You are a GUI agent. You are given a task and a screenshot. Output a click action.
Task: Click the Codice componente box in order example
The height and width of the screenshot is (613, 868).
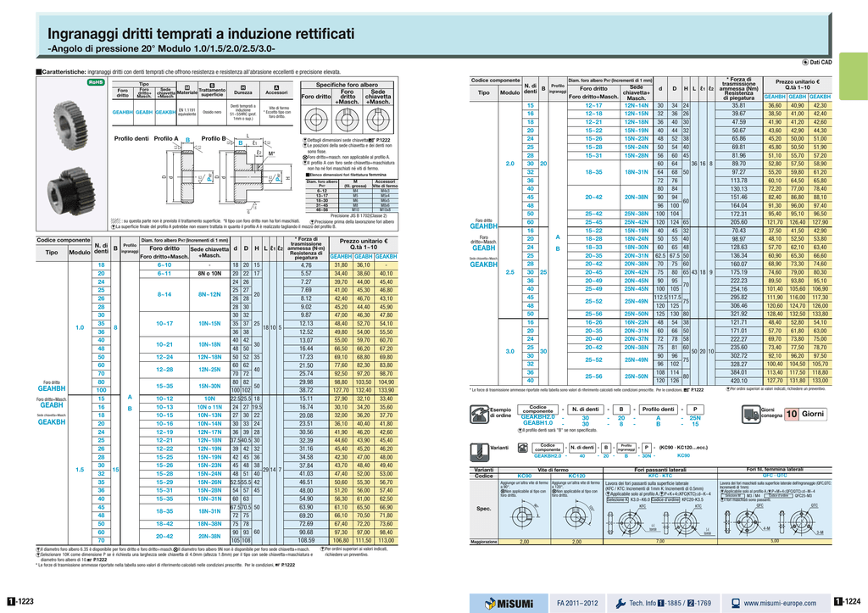coord(537,410)
